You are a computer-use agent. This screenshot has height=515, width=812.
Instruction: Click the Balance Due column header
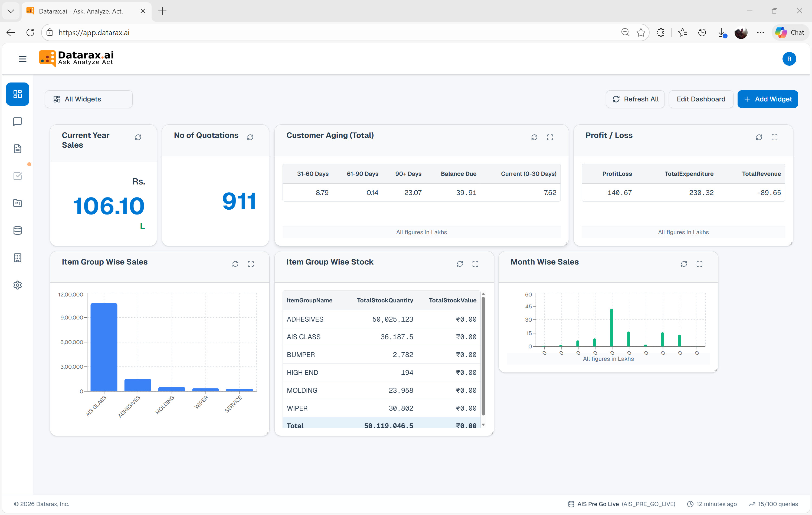pyautogui.click(x=459, y=174)
